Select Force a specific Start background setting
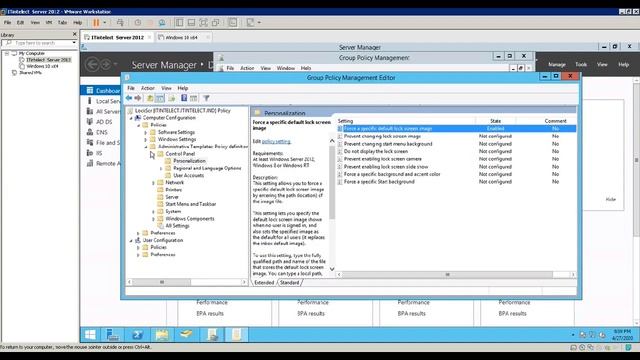 pyautogui.click(x=379, y=182)
